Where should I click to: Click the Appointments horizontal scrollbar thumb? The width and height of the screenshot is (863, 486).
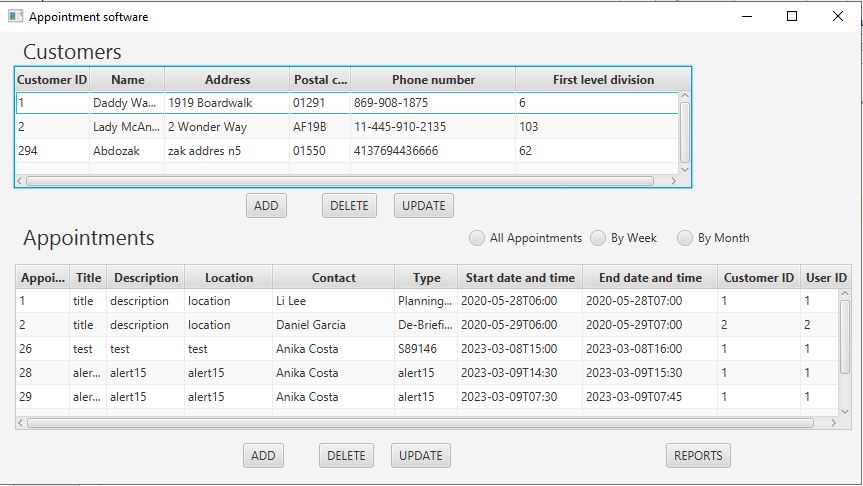(420, 423)
